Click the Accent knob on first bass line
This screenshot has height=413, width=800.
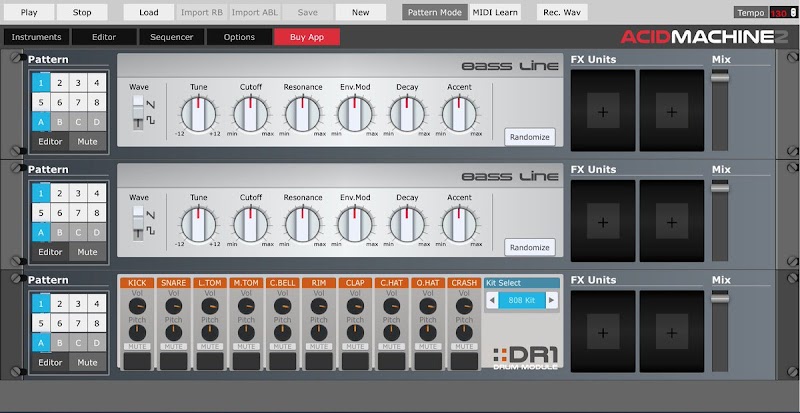tap(459, 114)
